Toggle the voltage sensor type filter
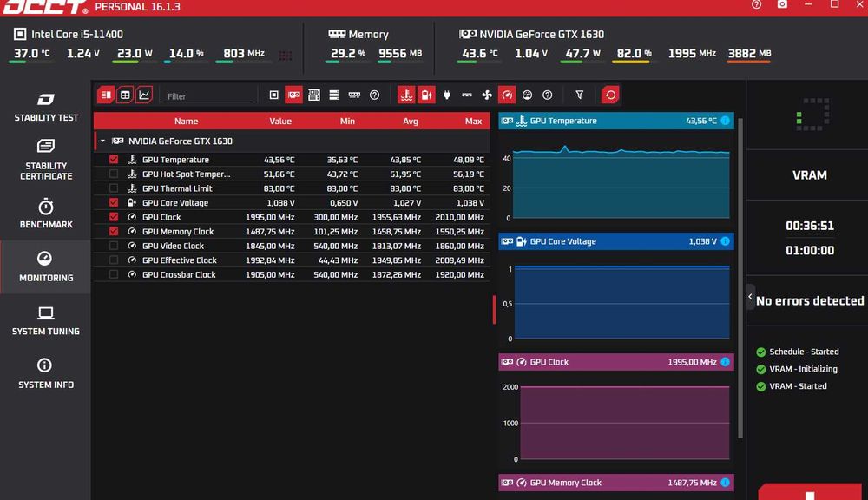This screenshot has height=500, width=868. 426,95
